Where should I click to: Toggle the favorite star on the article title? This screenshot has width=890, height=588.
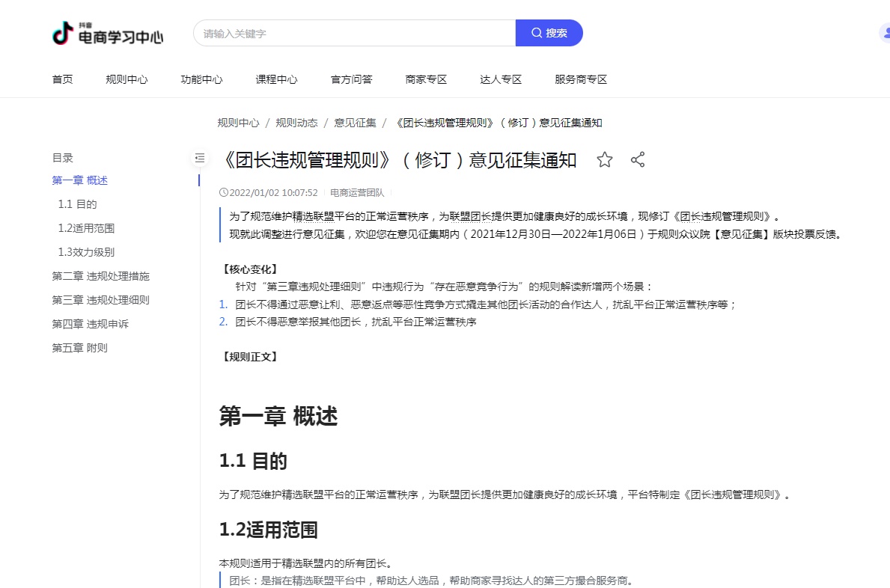tap(605, 159)
